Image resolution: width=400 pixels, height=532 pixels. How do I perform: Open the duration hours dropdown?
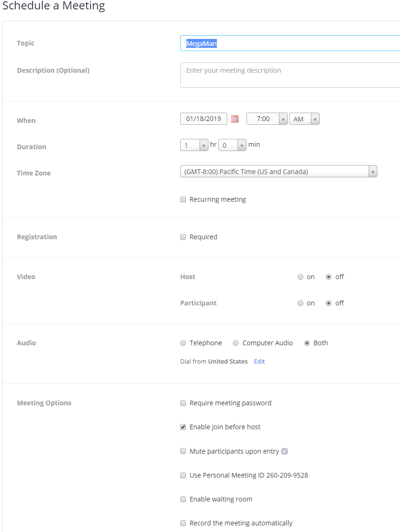(x=204, y=145)
